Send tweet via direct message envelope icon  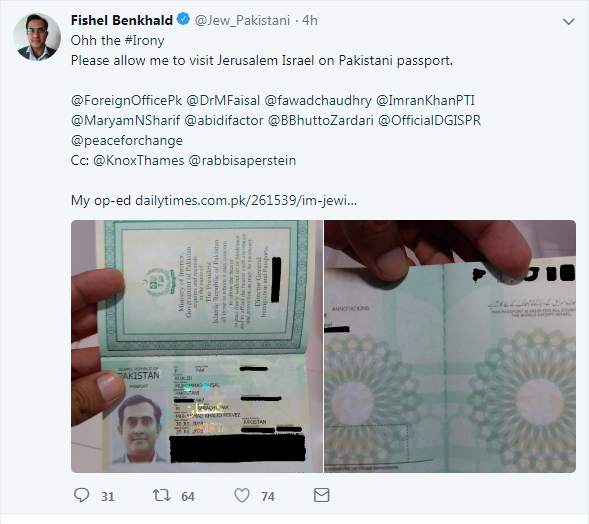322,495
